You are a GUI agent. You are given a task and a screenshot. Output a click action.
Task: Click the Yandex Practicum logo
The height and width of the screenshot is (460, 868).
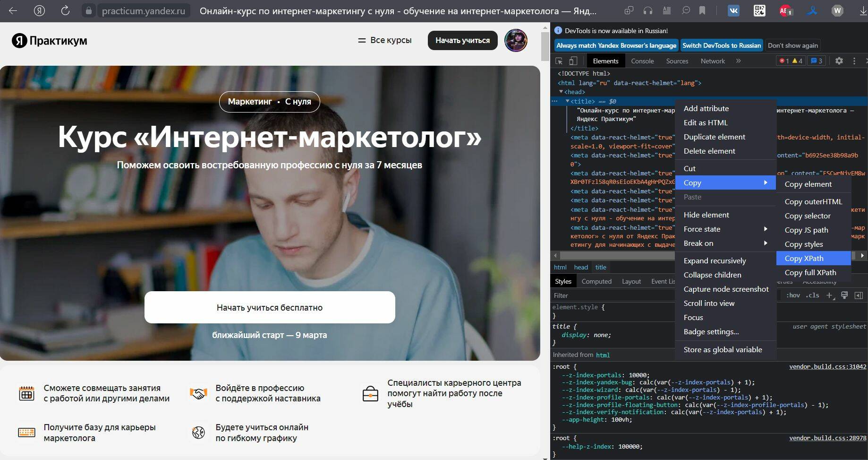(x=50, y=41)
